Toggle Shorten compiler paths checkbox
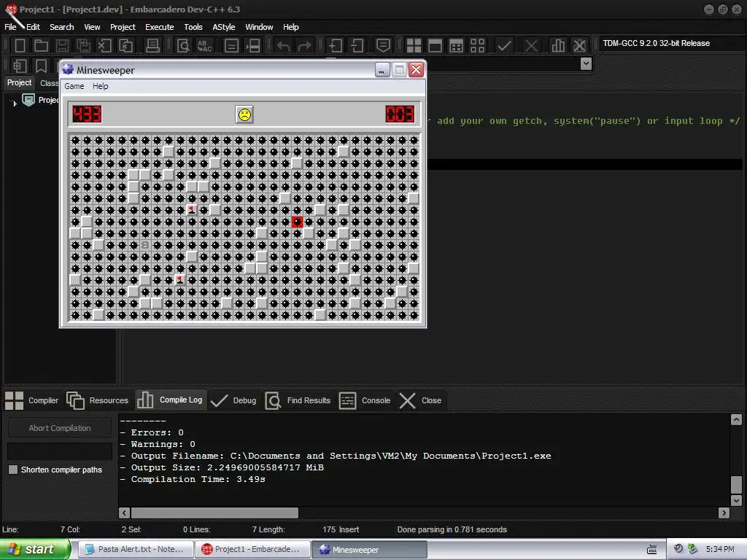Screen dimensions: 747x560 (x=13, y=470)
